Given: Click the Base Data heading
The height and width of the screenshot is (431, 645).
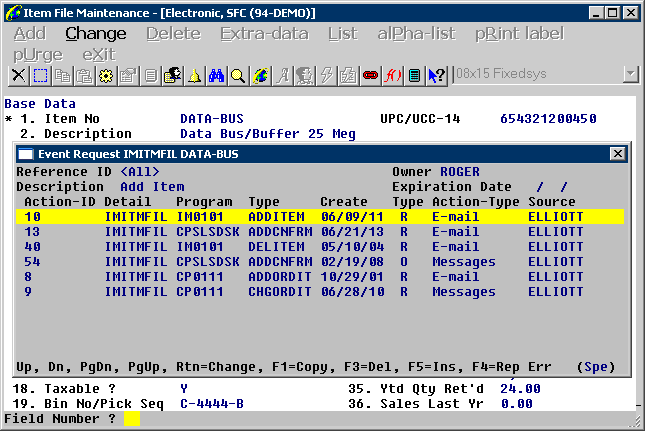Looking at the screenshot, I should point(40,104).
